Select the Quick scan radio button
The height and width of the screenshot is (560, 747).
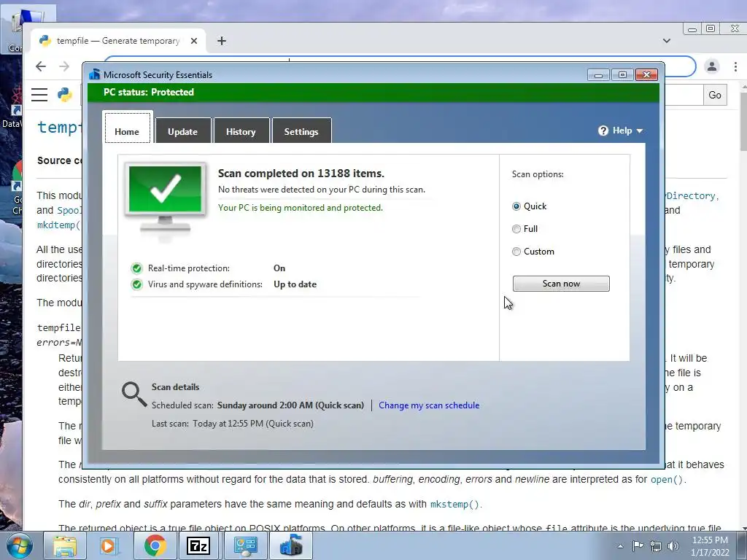click(x=516, y=206)
